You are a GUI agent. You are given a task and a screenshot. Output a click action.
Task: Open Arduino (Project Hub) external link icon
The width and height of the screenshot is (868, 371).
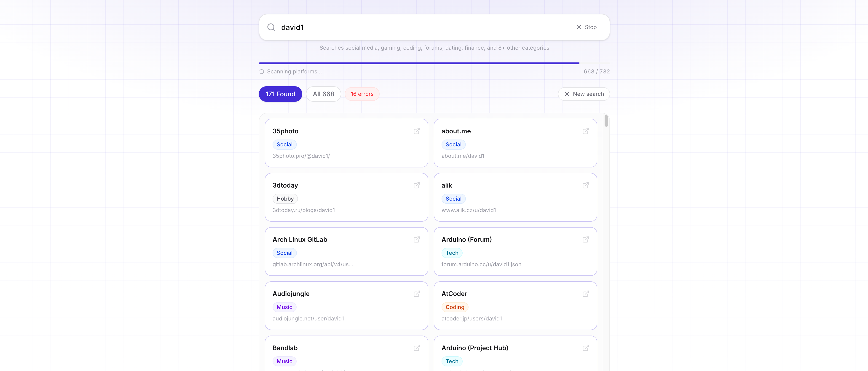586,348
